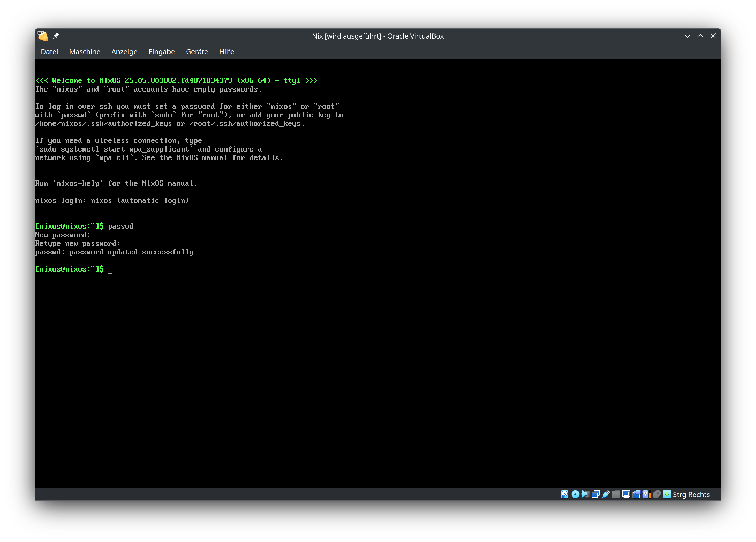Image resolution: width=756 pixels, height=542 pixels.
Task: Click the 'Welcome to NixOS' banner line
Action: [x=177, y=81]
